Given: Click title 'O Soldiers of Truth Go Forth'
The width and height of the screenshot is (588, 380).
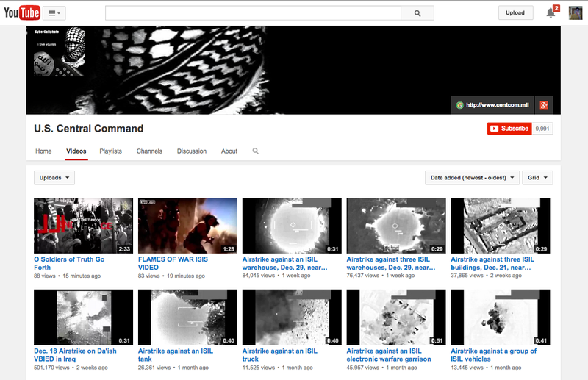Looking at the screenshot, I should pos(69,263).
